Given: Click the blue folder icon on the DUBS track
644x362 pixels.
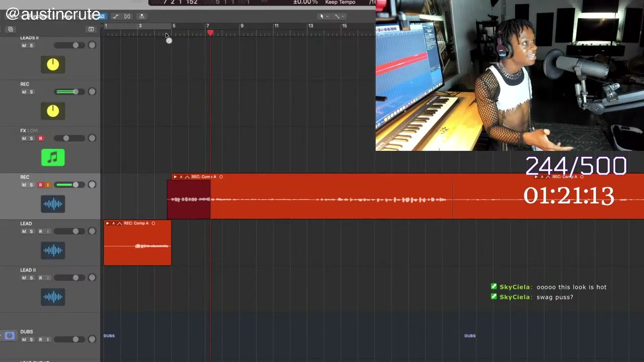Looking at the screenshot, I should pos(10,335).
